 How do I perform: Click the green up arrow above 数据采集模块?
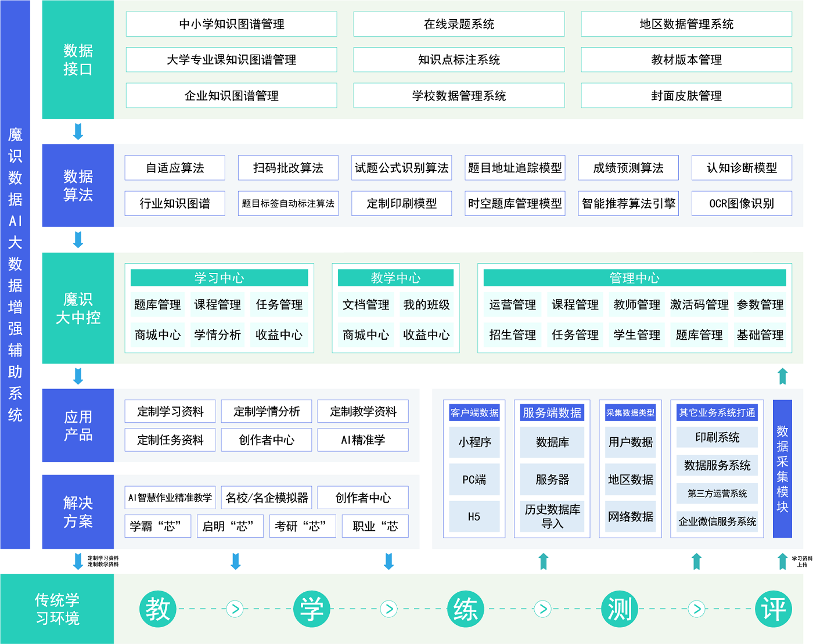782,376
